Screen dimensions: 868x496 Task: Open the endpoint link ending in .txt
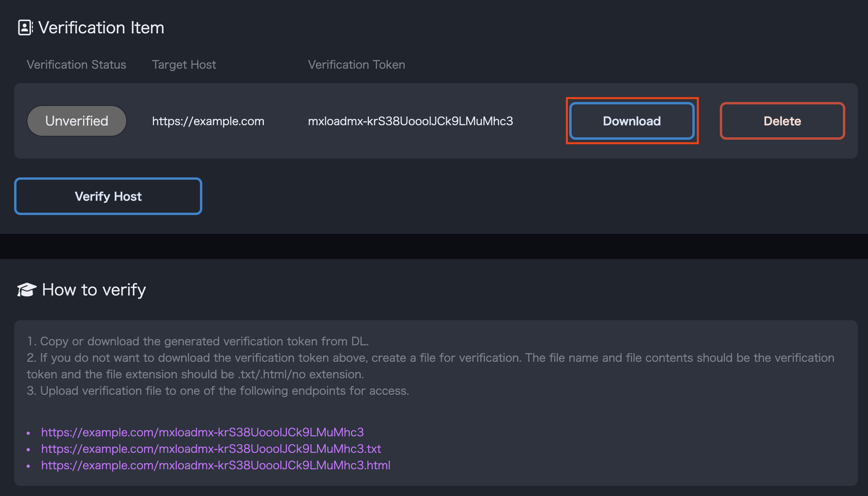[x=211, y=449]
